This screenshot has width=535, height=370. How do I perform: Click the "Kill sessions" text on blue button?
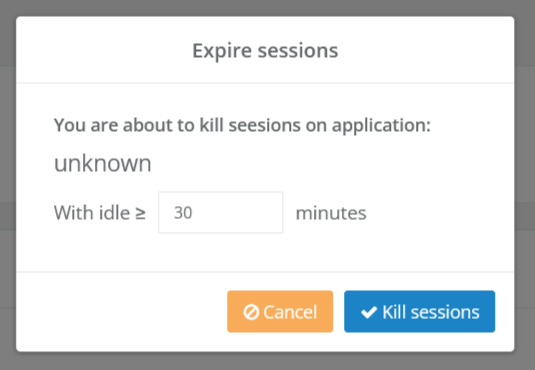[x=431, y=312]
